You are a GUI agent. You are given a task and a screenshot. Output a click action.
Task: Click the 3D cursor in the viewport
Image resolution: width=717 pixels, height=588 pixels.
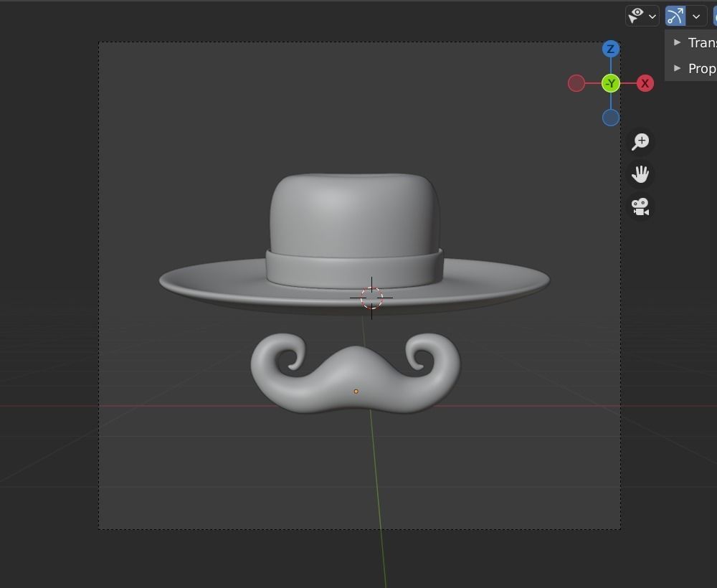[371, 298]
